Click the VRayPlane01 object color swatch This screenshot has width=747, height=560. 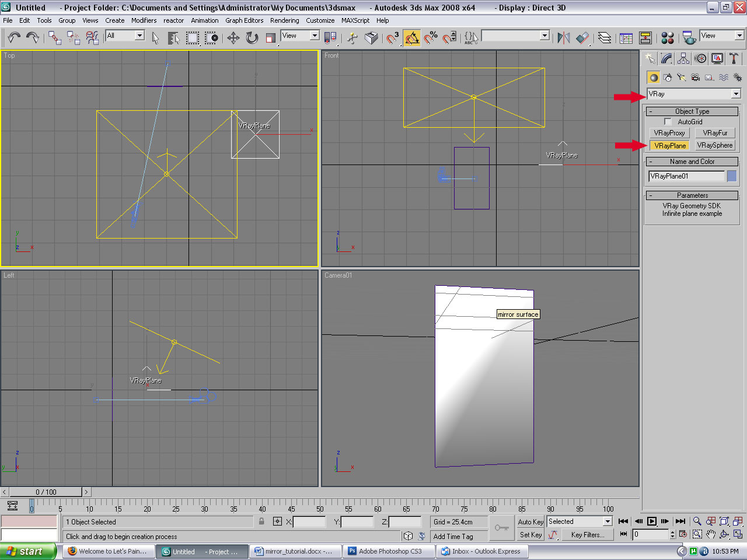point(732,176)
